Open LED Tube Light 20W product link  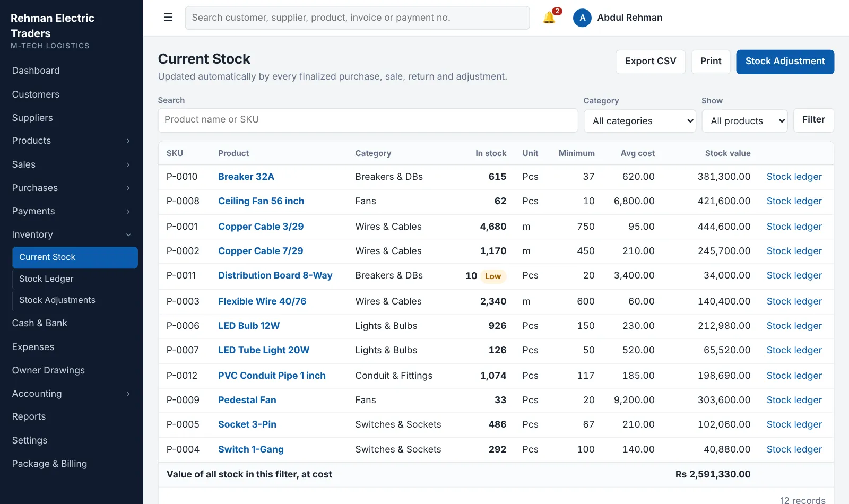tap(264, 350)
